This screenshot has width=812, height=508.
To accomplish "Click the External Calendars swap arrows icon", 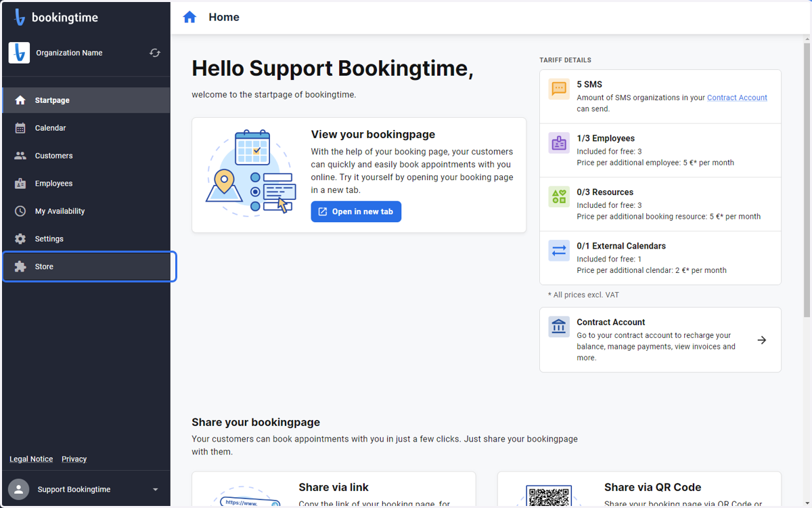I will (559, 251).
